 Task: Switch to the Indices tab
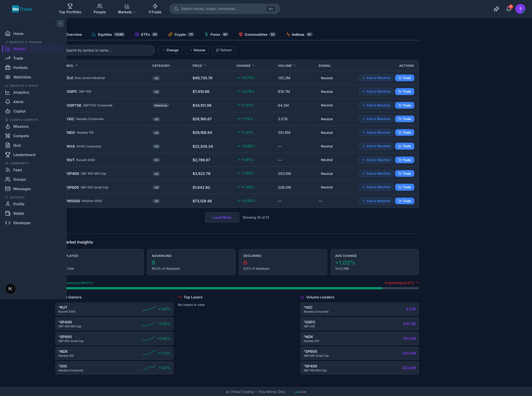(299, 35)
